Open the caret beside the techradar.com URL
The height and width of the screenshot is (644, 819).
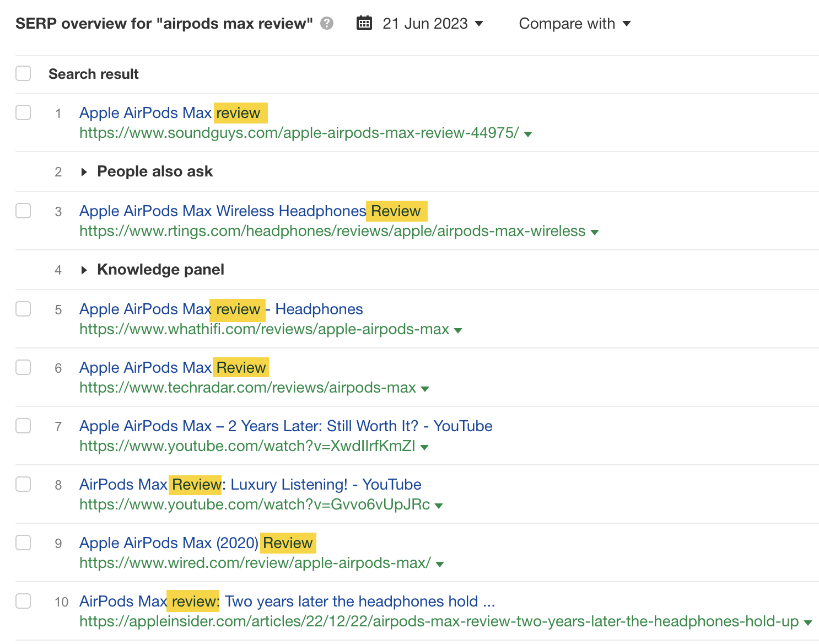tap(425, 388)
